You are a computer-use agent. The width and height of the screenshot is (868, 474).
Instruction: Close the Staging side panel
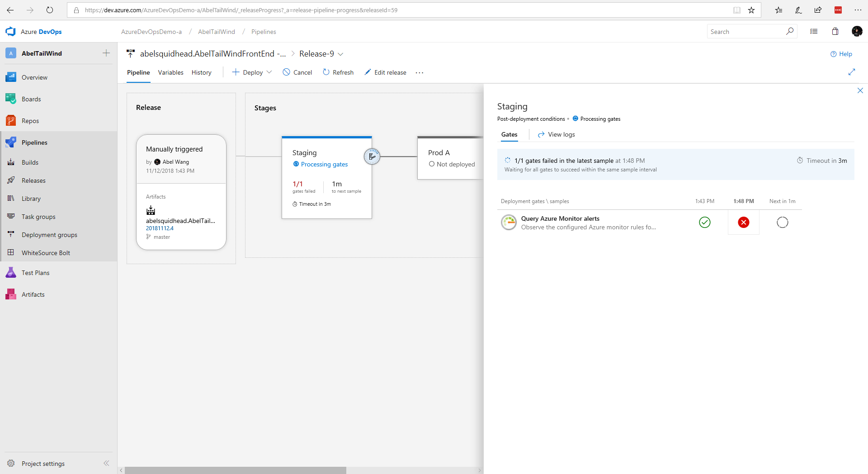coord(860,90)
